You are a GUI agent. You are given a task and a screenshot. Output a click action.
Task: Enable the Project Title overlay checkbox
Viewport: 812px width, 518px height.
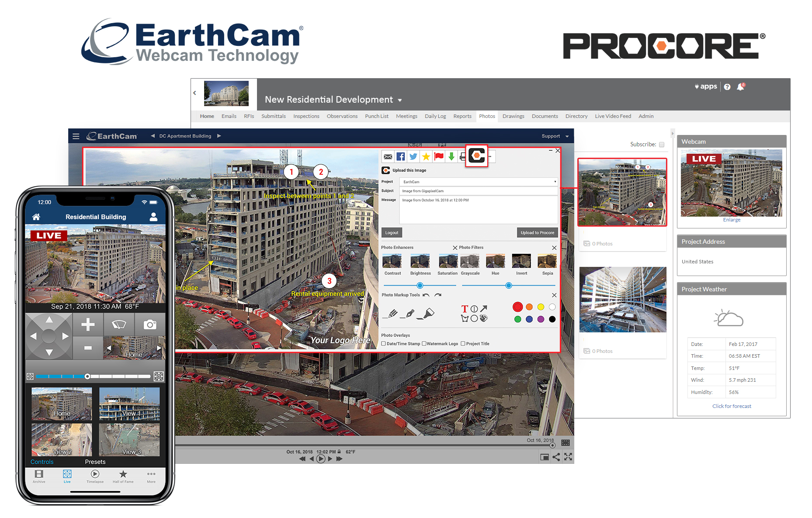click(463, 344)
